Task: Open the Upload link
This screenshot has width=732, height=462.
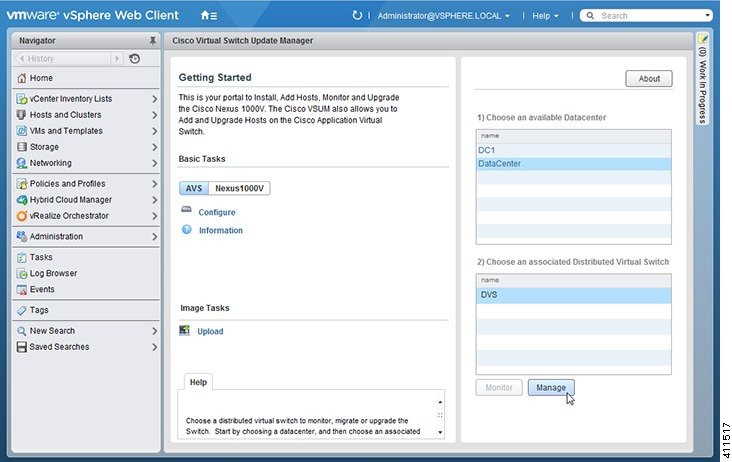Action: (x=210, y=331)
